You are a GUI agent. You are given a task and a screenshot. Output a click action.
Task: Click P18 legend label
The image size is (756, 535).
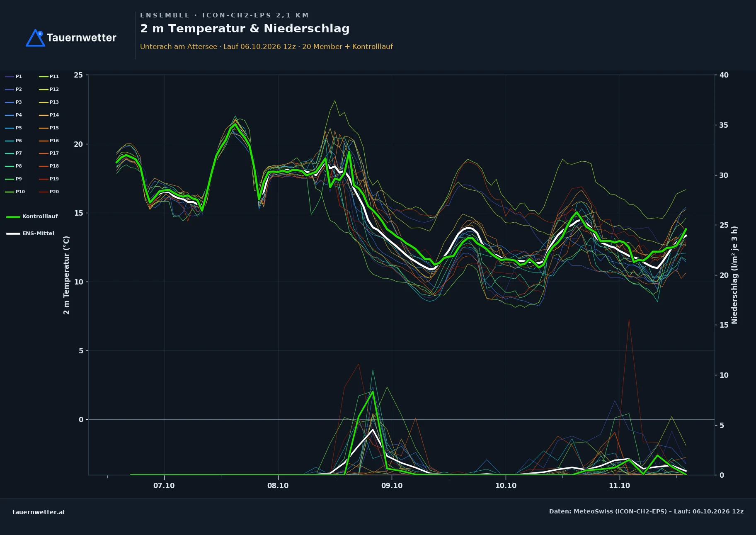coord(54,166)
